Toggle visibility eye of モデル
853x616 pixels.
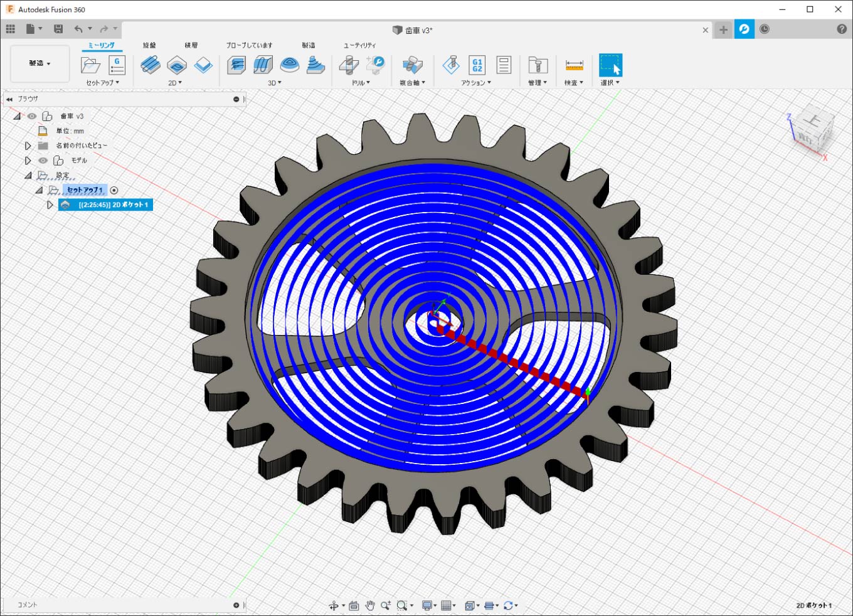point(43,161)
